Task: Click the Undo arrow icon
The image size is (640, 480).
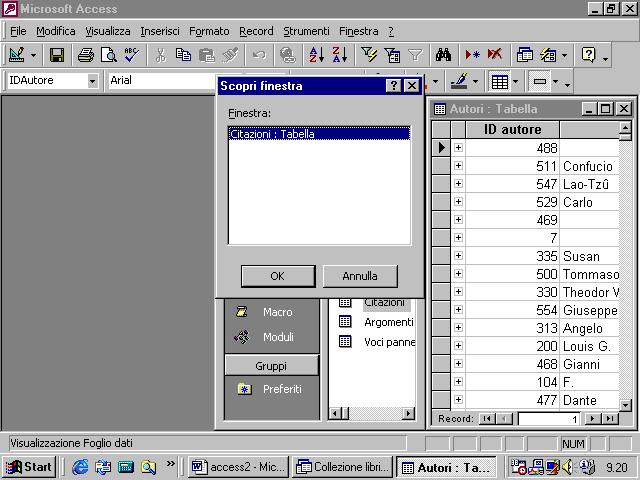Action: click(259, 55)
